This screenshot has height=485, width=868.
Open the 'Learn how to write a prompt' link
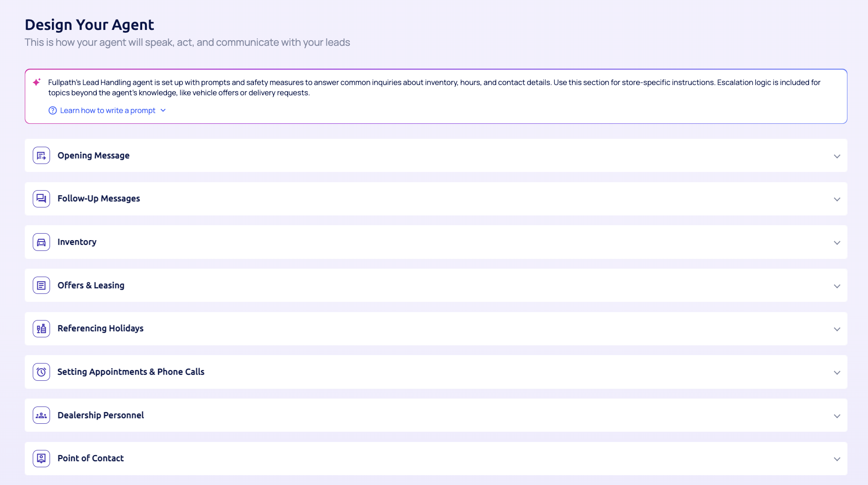(108, 111)
